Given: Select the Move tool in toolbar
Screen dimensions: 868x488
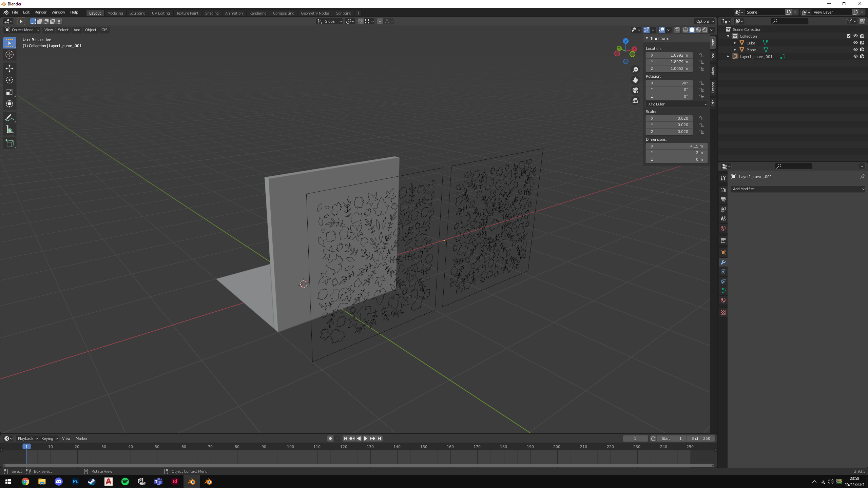Looking at the screenshot, I should click(x=9, y=68).
